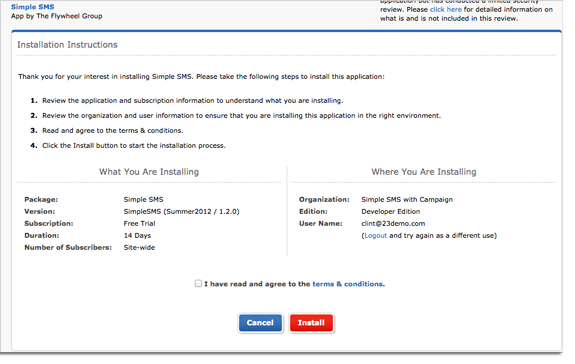The image size is (575, 364).
Task: Select the 'Edition:' label
Action: (x=313, y=212)
